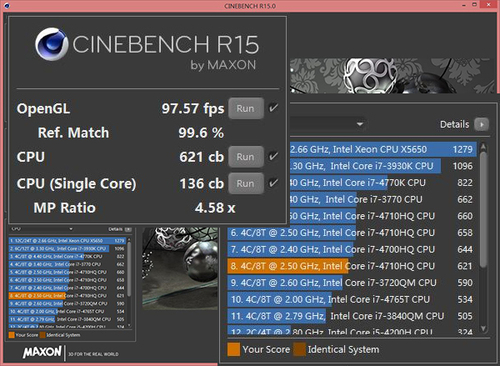
Task: Toggle the CPU test checkbox
Action: pyautogui.click(x=273, y=156)
